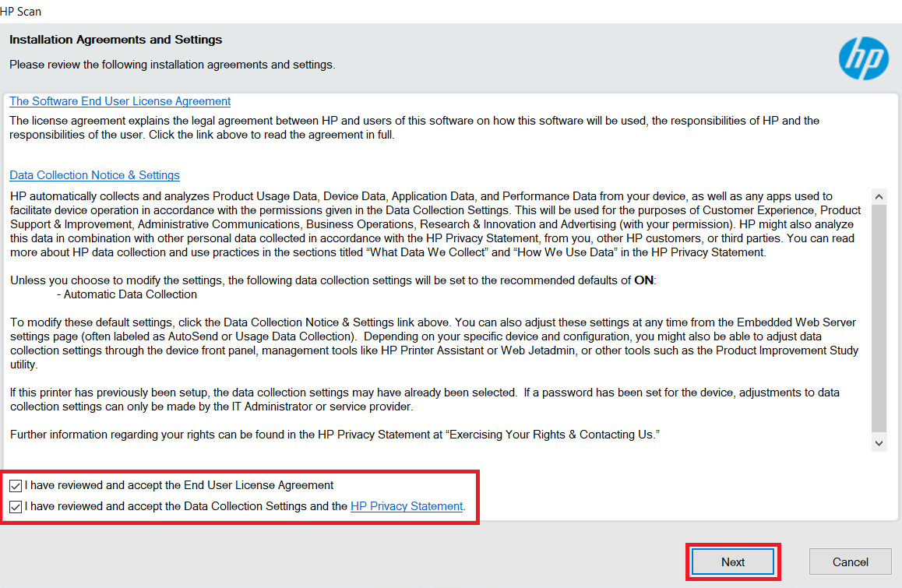Click the 'I have reviewed' EULA label text
The width and height of the screenshot is (902, 588).
[179, 485]
